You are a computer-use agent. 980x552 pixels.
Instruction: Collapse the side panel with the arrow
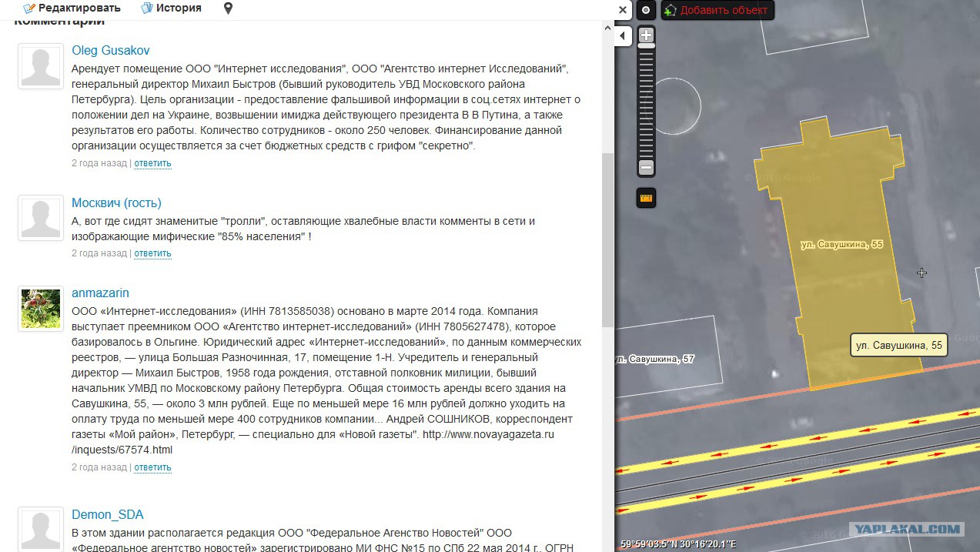point(623,35)
